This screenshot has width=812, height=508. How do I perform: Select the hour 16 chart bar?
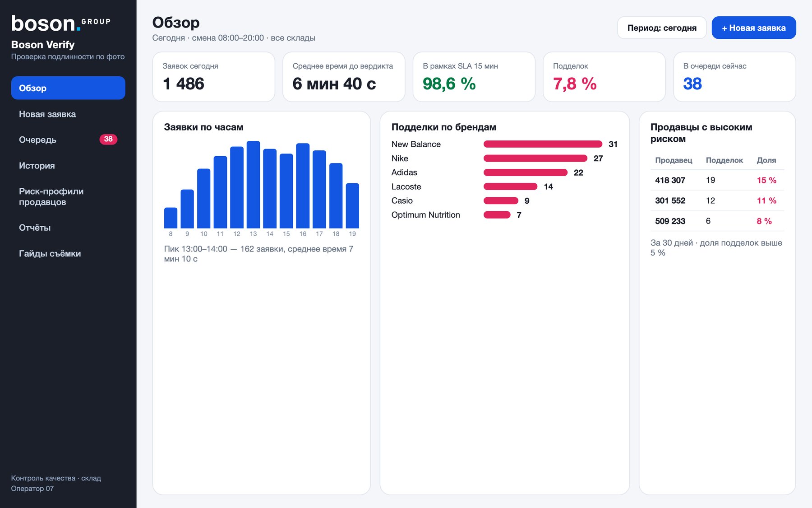pyautogui.click(x=303, y=186)
